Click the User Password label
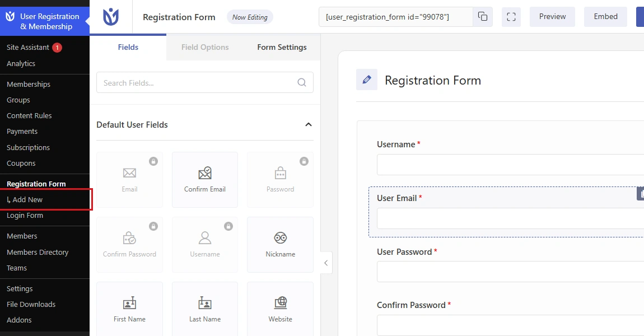The height and width of the screenshot is (336, 644). [x=404, y=252]
